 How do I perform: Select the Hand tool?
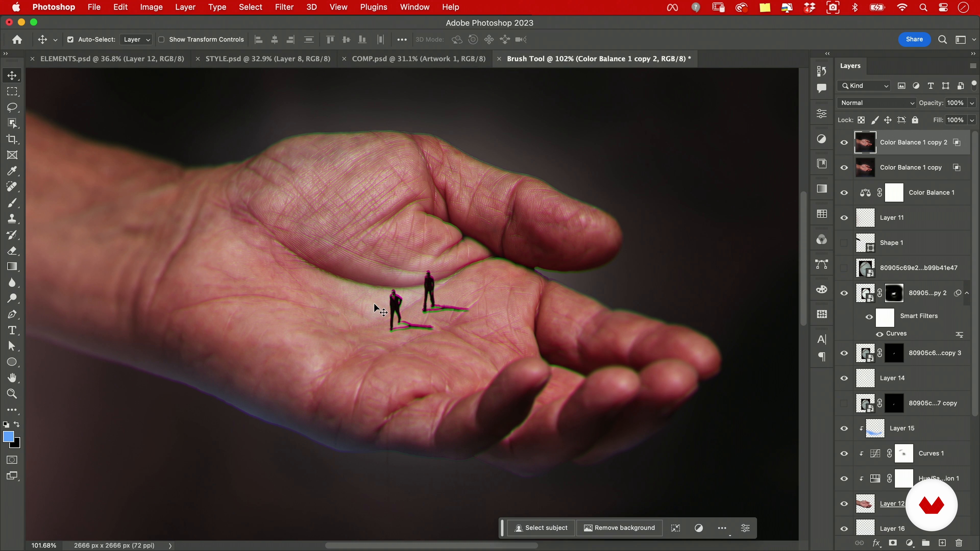point(12,378)
